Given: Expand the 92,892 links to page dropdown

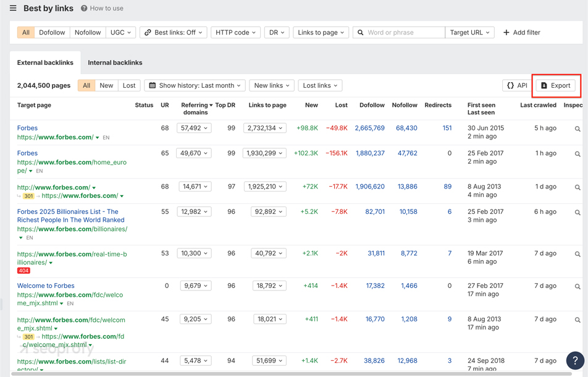Looking at the screenshot, I should (269, 211).
